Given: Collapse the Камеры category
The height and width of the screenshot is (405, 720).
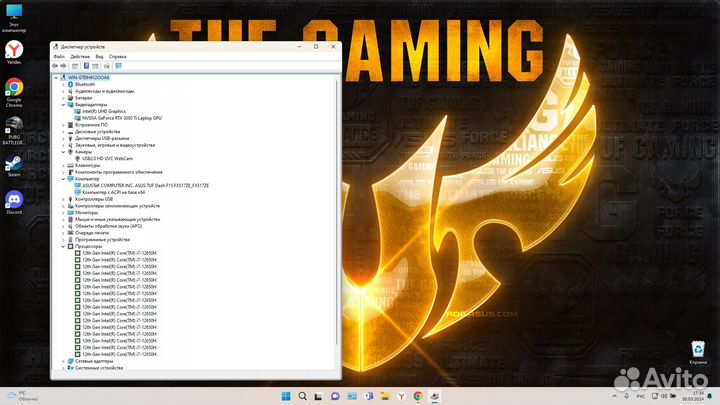Looking at the screenshot, I should (63, 152).
